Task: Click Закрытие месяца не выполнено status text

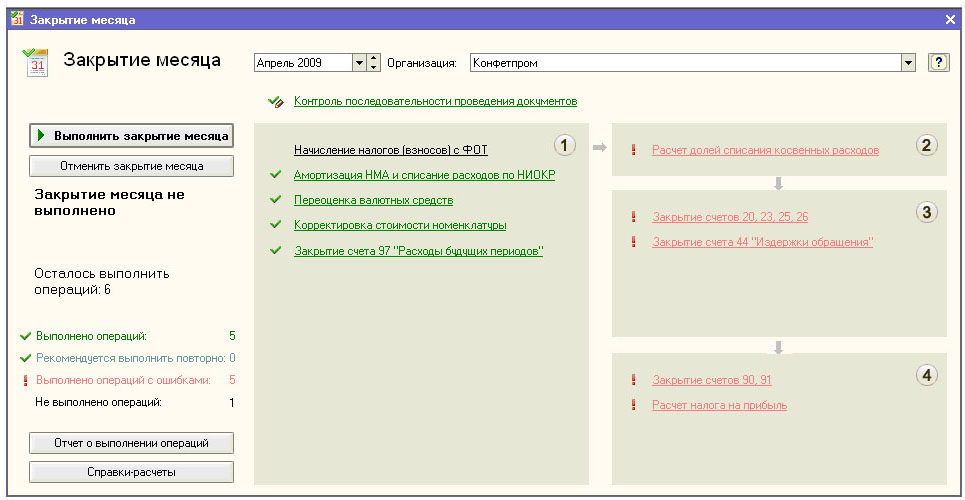Action: tap(110, 203)
